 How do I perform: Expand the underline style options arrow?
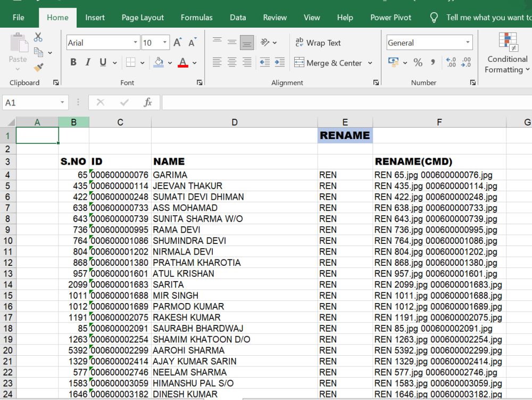click(x=115, y=62)
